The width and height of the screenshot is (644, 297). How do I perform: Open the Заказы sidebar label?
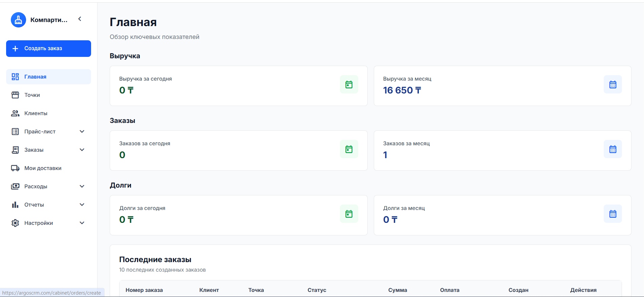click(34, 150)
